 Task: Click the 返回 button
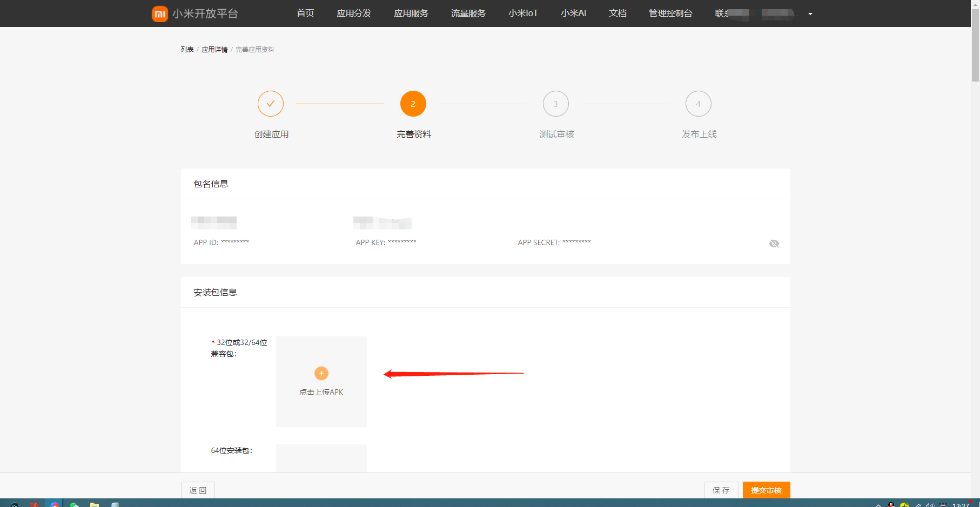[x=198, y=490]
